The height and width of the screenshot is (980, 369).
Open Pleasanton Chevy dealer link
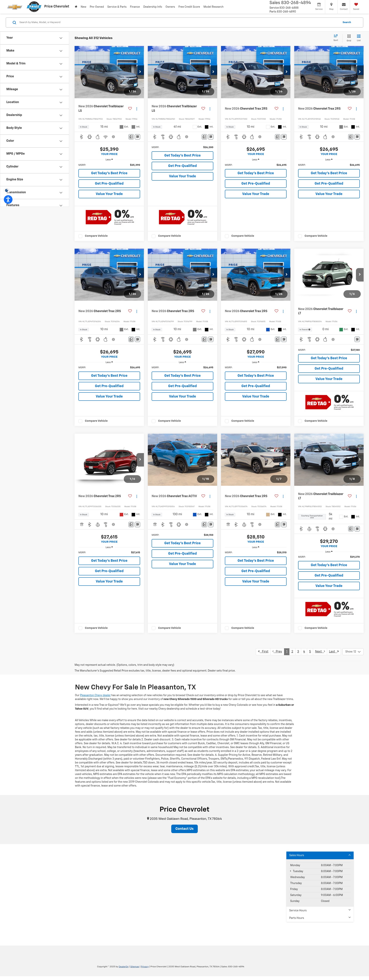(95, 695)
